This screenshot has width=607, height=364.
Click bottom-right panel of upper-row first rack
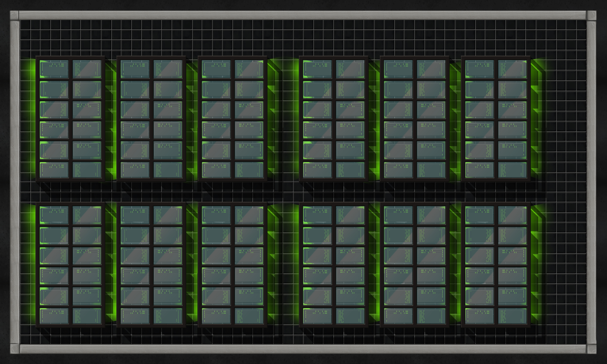click(87, 169)
